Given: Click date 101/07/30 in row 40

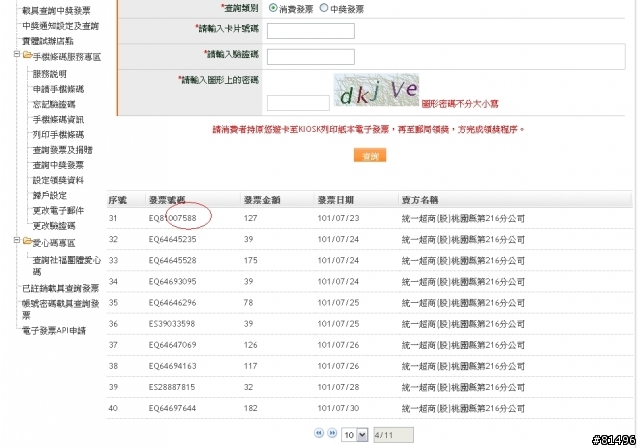Looking at the screenshot, I should tap(338, 408).
